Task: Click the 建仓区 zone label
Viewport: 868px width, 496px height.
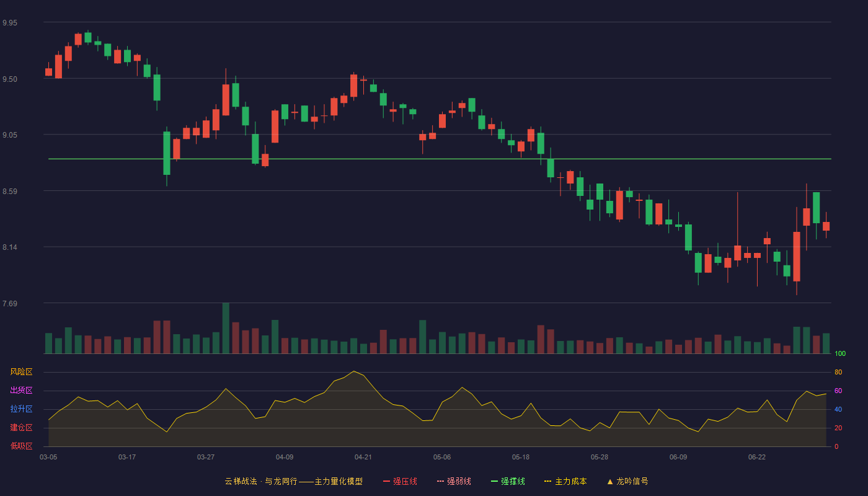Action: [22, 428]
